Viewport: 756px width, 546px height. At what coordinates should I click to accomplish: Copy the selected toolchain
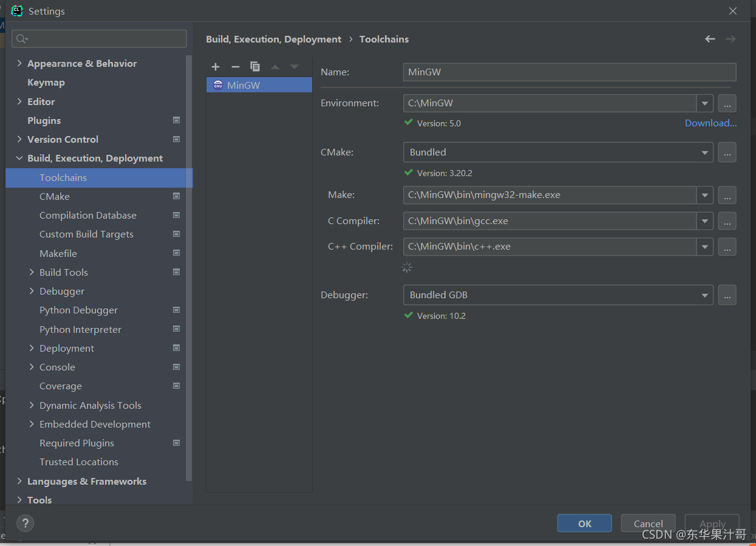point(255,67)
